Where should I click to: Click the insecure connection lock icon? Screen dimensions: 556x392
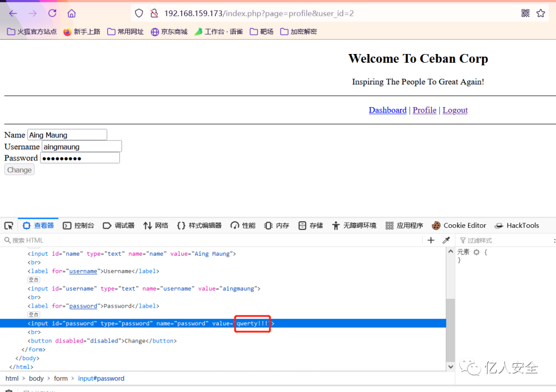pos(154,13)
